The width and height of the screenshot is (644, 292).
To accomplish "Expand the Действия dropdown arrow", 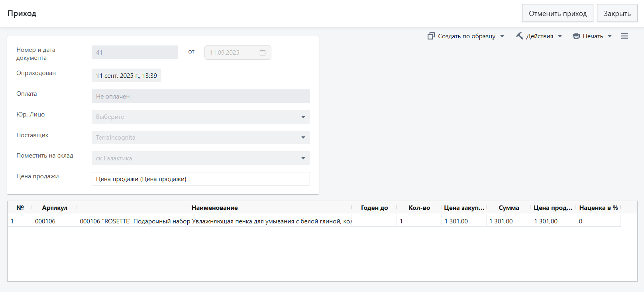I will click(560, 36).
